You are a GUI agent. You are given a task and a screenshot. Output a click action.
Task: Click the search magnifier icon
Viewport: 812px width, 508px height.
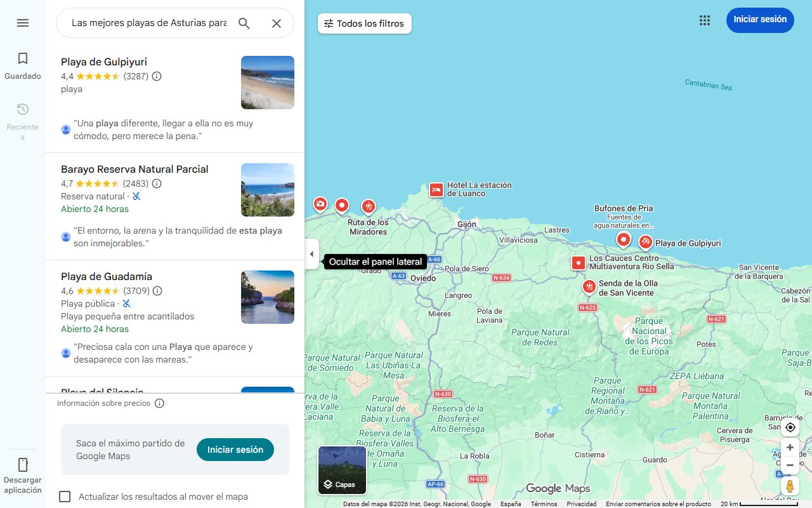244,23
